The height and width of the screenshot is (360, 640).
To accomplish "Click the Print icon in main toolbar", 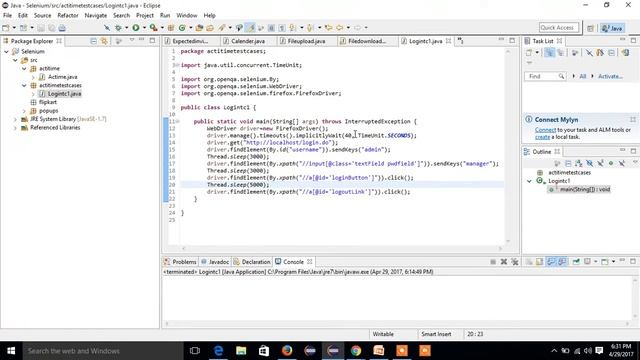I will tap(62, 28).
